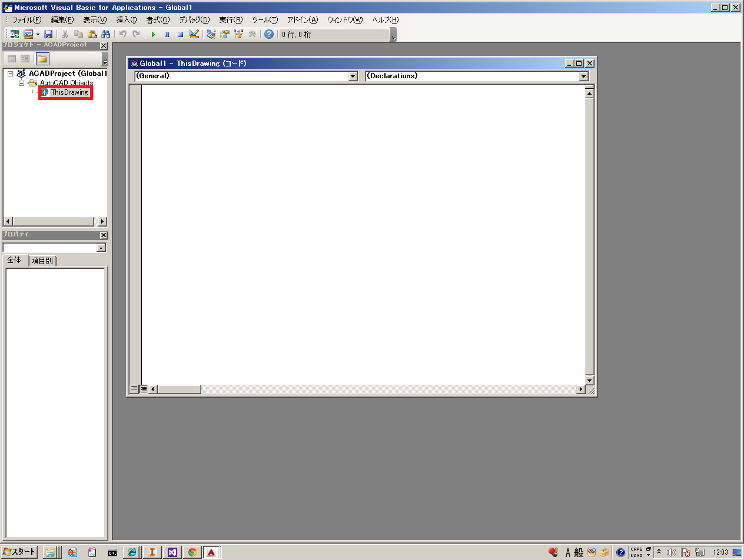Select ACADProject (Global1) in project tree
The height and width of the screenshot is (560, 744).
[68, 74]
